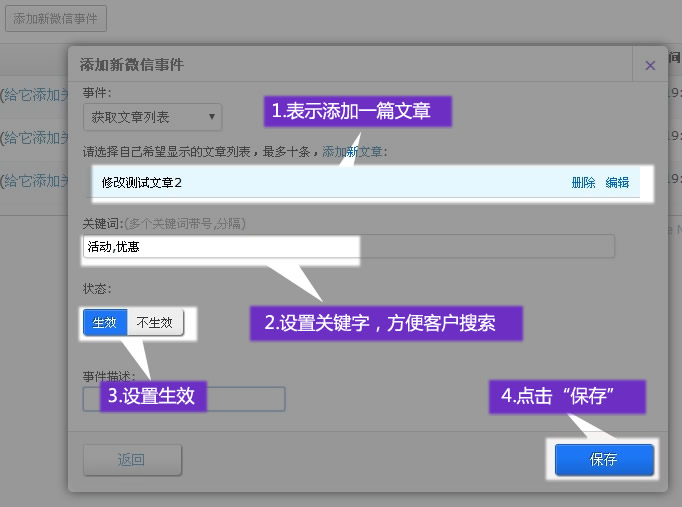682x507 pixels.
Task: Focus the keywords field containing 活动,优惠
Action: (220, 247)
